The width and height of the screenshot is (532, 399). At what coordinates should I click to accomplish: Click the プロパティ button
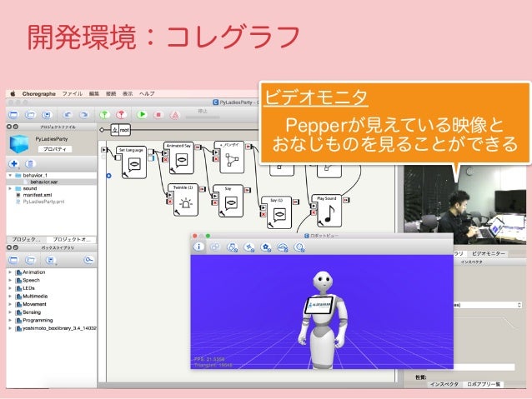click(x=55, y=149)
